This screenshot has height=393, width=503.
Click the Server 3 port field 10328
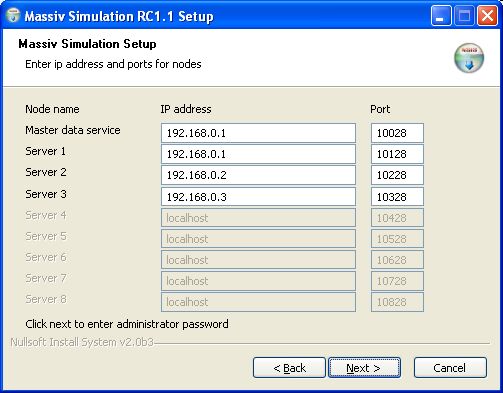[x=397, y=197]
